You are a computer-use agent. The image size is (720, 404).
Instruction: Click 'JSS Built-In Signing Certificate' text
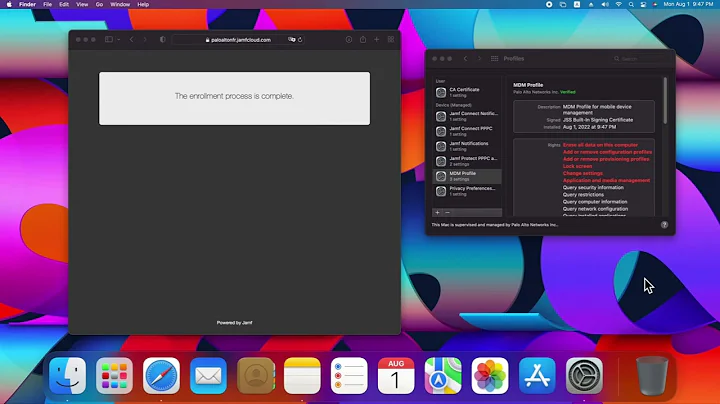point(598,120)
